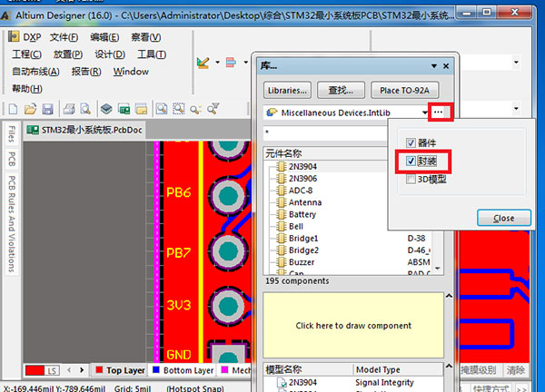Open the DXP menu icon
545x392 pixels.
click(14, 36)
